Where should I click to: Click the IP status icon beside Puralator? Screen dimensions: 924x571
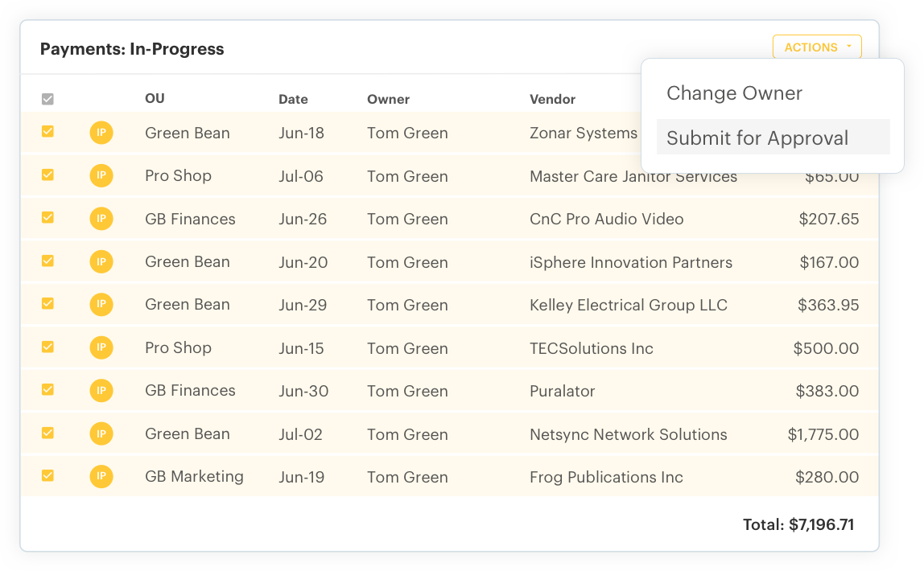[101, 391]
